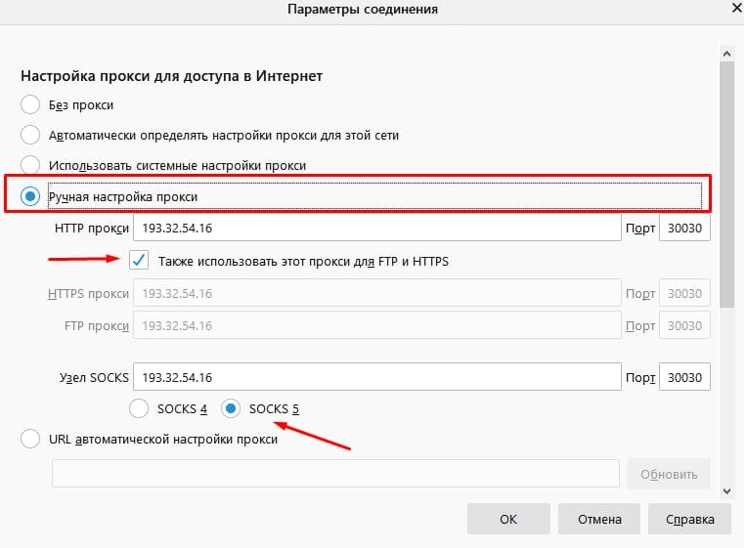Choose 'URL автоматической настройки прокси' option
Image resolution: width=744 pixels, height=548 pixels.
30,439
